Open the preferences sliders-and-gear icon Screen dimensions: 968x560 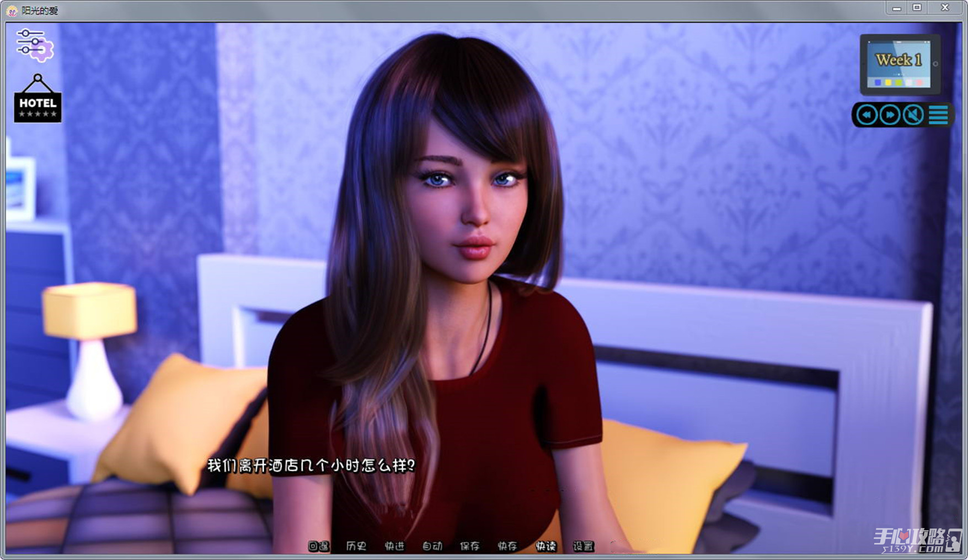click(x=35, y=44)
